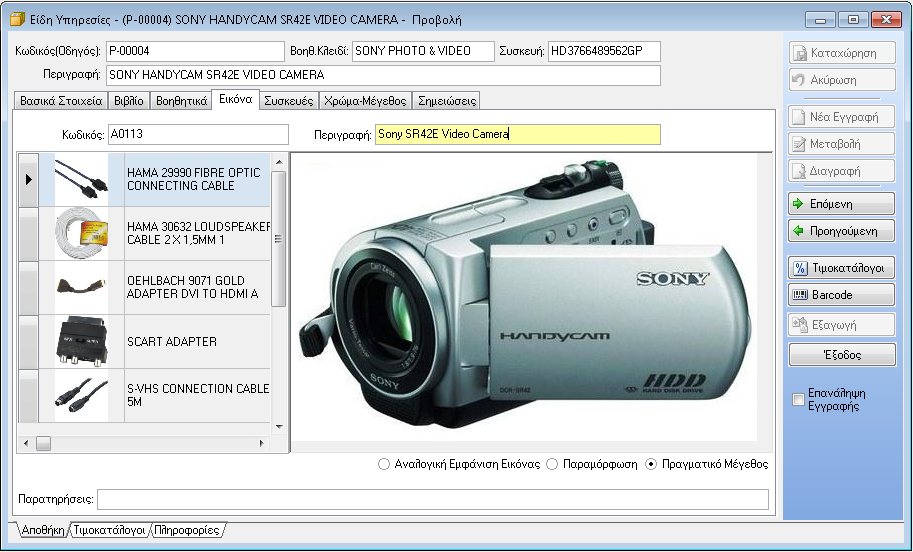Click the Καταχώρηση save button
Viewport: 913px width, 552px height.
point(842,53)
